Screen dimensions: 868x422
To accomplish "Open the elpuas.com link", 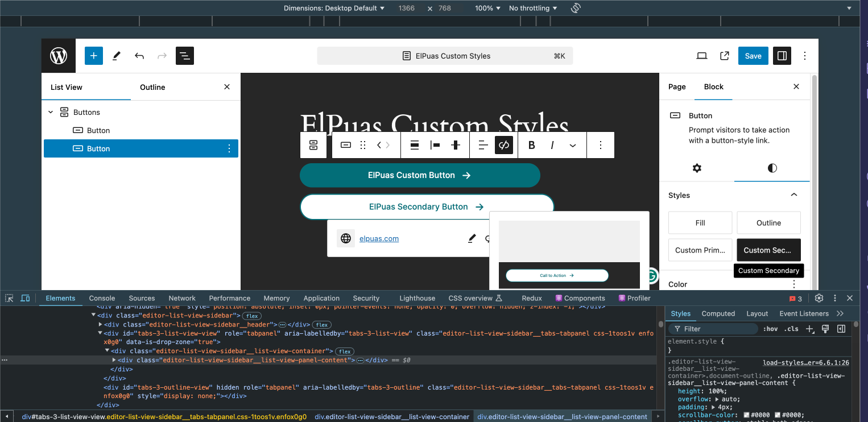I will click(x=379, y=238).
